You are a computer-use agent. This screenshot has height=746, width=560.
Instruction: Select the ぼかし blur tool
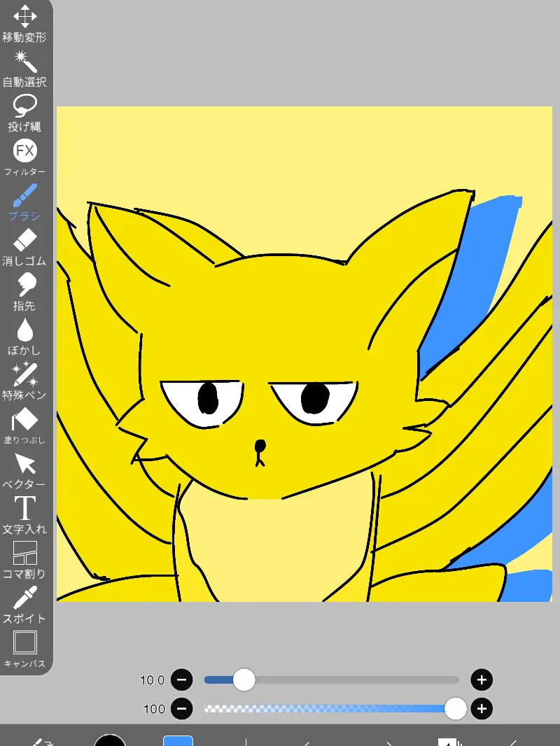point(24,337)
